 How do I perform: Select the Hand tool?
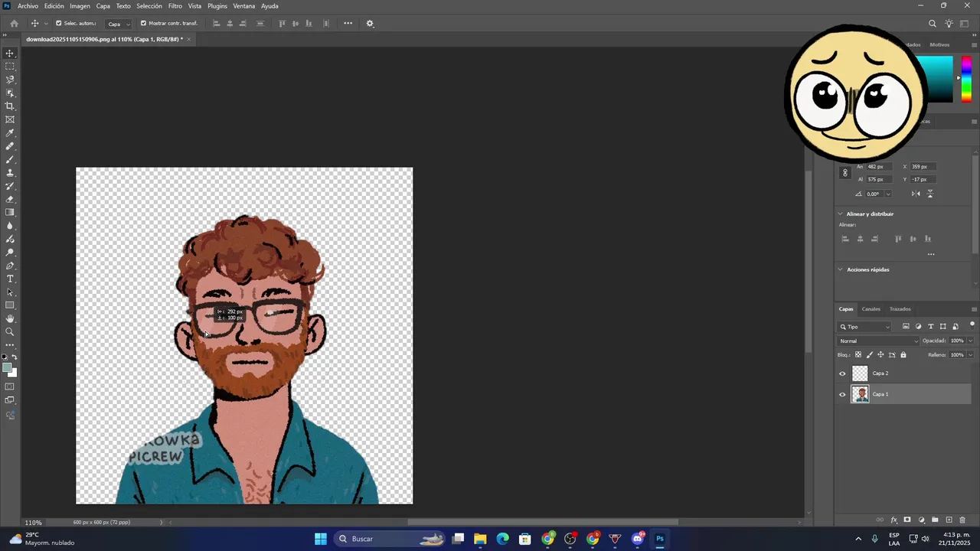(x=10, y=318)
